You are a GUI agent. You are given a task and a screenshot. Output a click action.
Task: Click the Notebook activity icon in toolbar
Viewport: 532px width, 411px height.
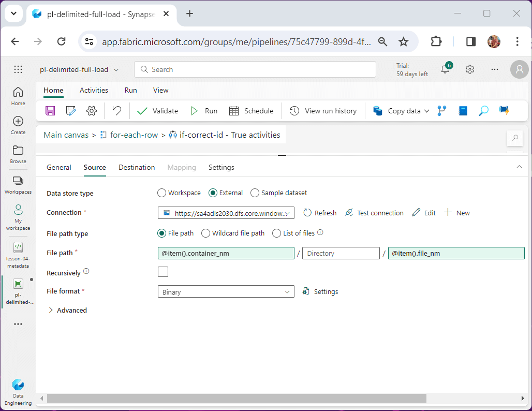(x=463, y=111)
